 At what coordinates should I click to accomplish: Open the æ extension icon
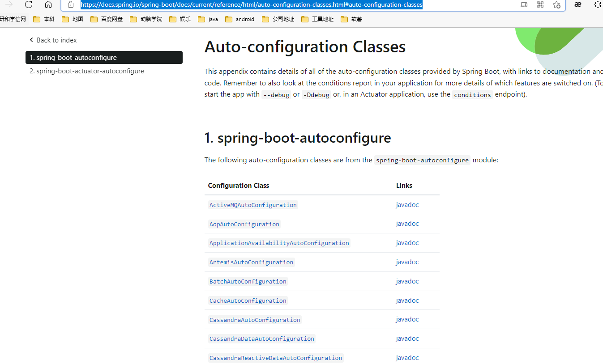click(578, 4)
